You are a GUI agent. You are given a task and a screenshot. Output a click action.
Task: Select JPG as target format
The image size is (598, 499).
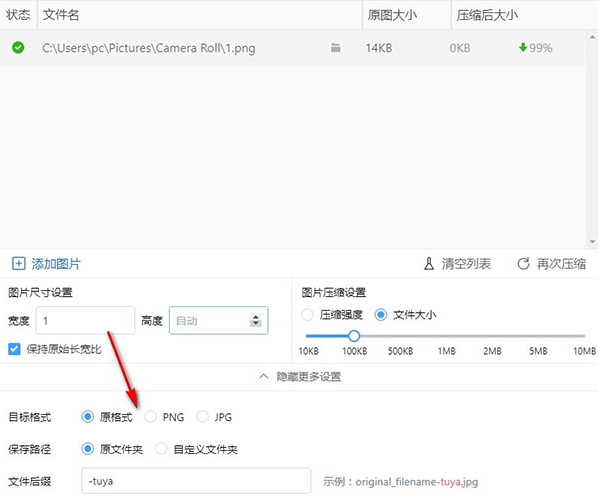(202, 417)
